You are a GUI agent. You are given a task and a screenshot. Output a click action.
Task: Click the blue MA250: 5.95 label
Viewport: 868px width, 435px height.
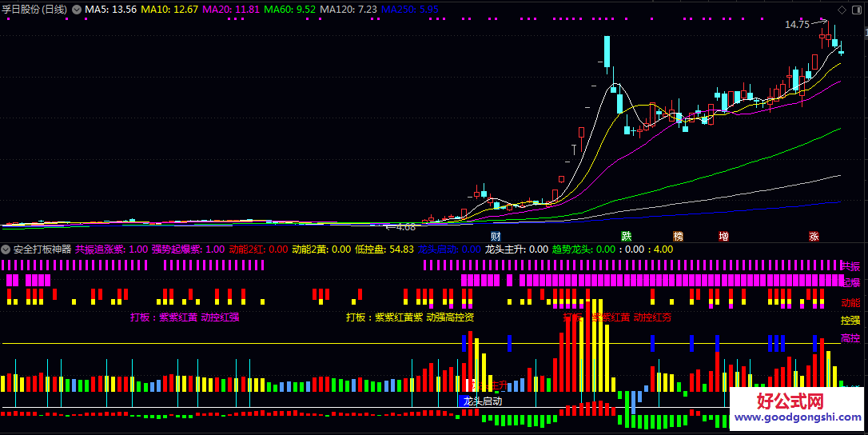[410, 10]
